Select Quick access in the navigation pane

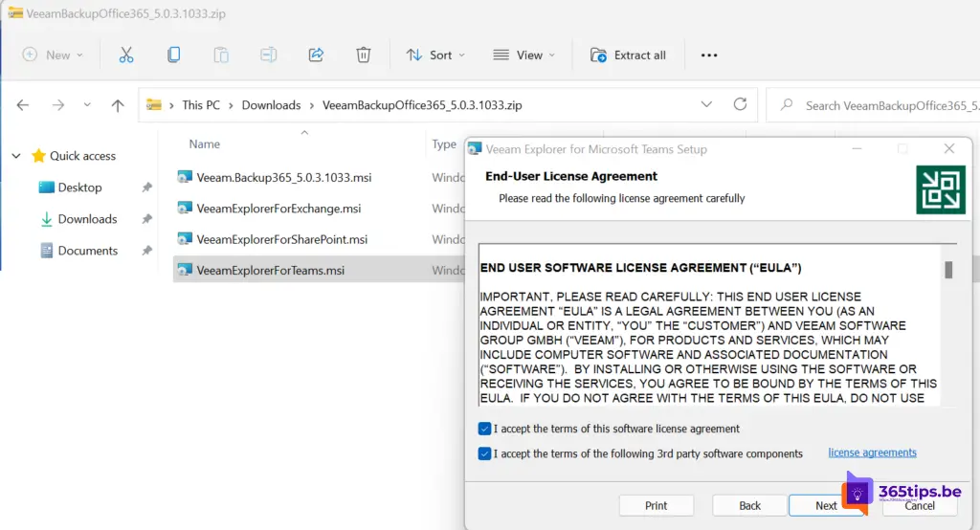[x=82, y=156]
